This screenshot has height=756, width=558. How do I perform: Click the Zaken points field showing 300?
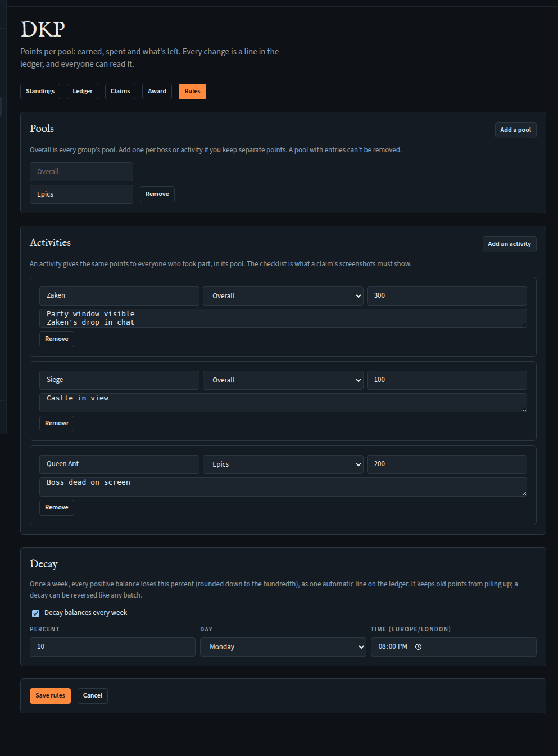[x=447, y=296]
